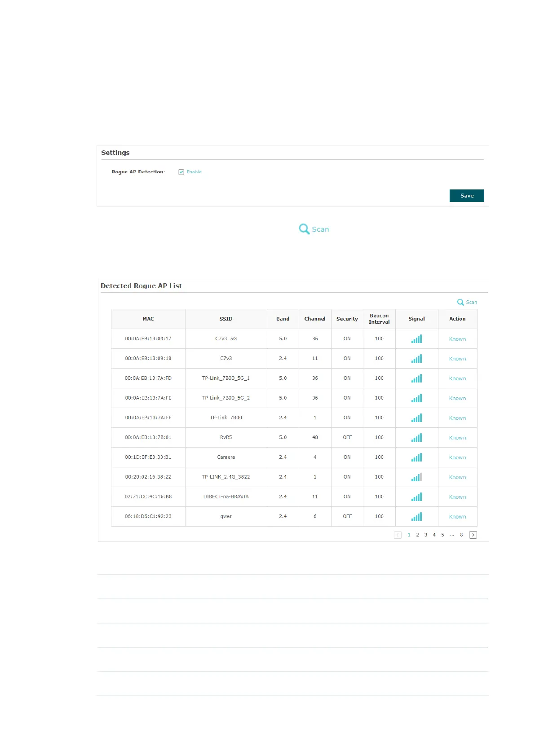Click the Security column header

tap(347, 319)
